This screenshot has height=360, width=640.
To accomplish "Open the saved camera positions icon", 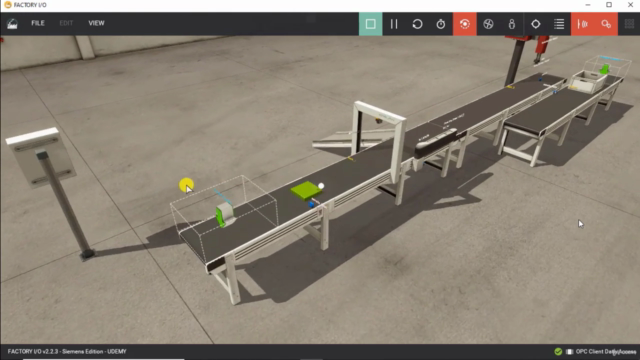I will coord(536,24).
